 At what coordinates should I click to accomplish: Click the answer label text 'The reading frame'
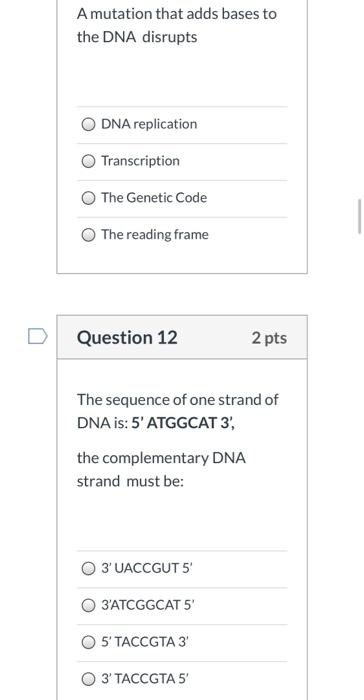(155, 234)
